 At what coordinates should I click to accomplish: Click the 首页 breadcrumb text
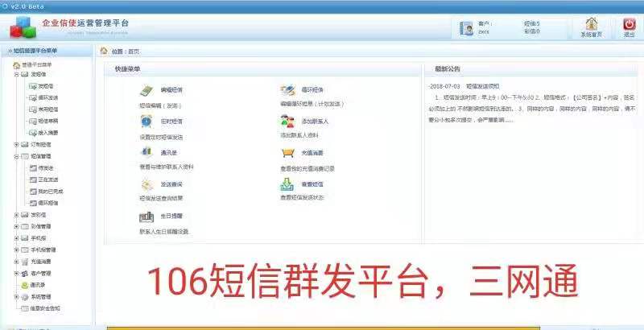pos(134,52)
